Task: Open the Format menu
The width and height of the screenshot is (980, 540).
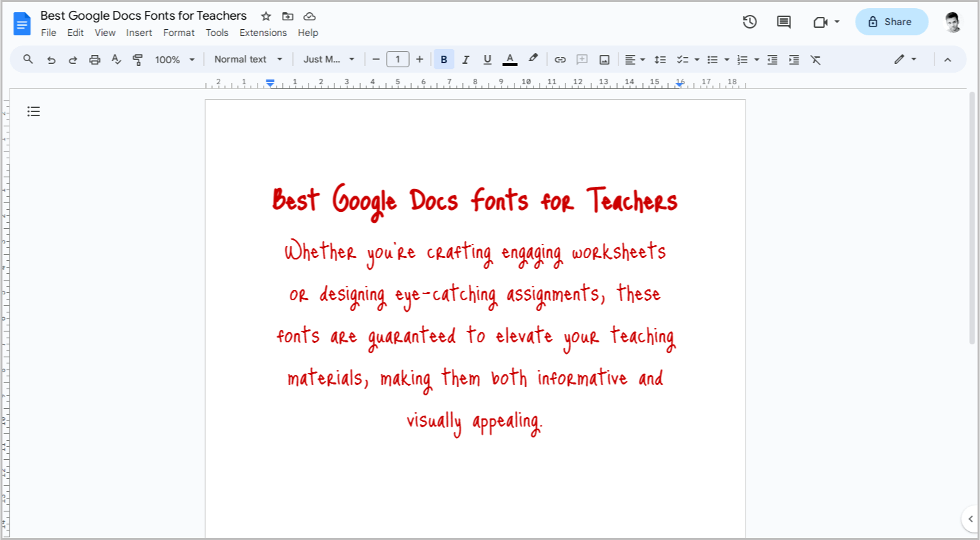Action: point(179,33)
